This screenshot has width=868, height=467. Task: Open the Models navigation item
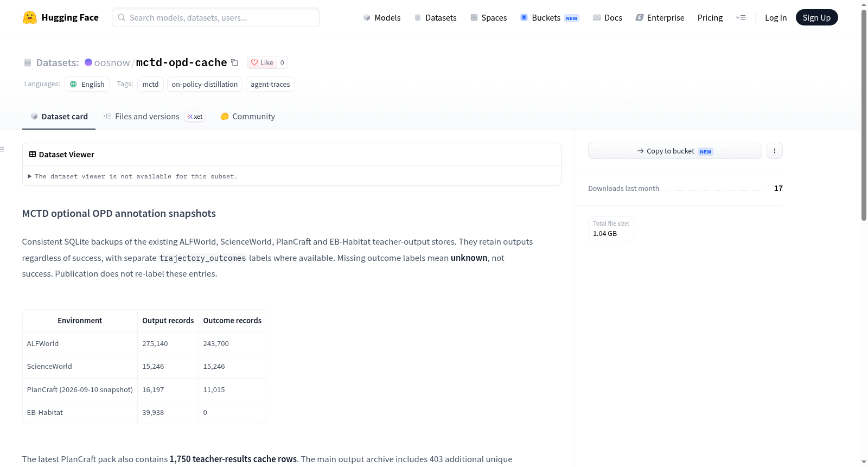point(382,17)
